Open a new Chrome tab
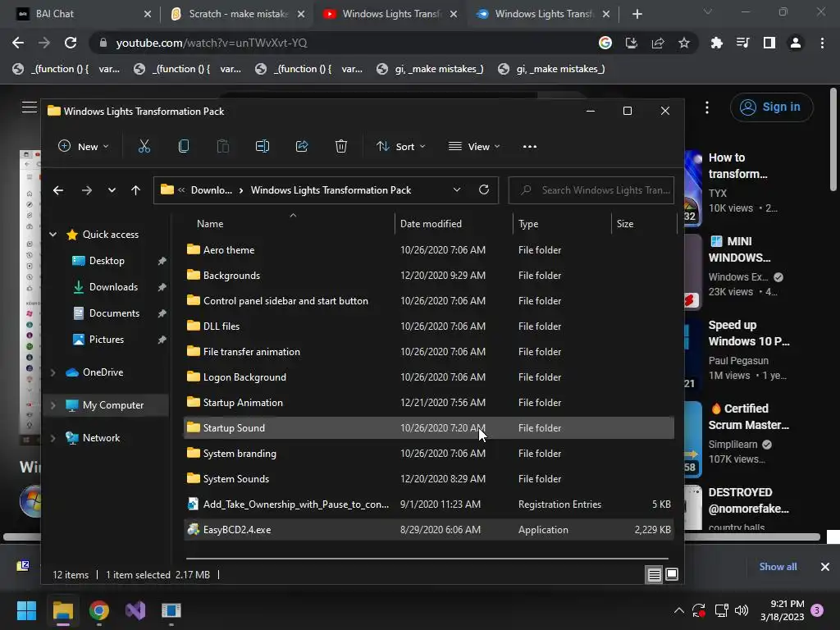 pyautogui.click(x=637, y=14)
